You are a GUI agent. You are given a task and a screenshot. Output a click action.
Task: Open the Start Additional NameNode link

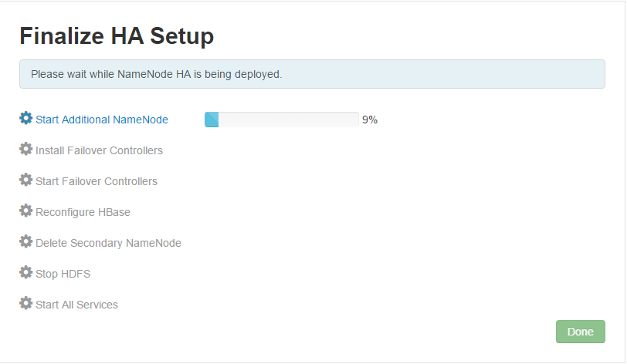pos(102,120)
